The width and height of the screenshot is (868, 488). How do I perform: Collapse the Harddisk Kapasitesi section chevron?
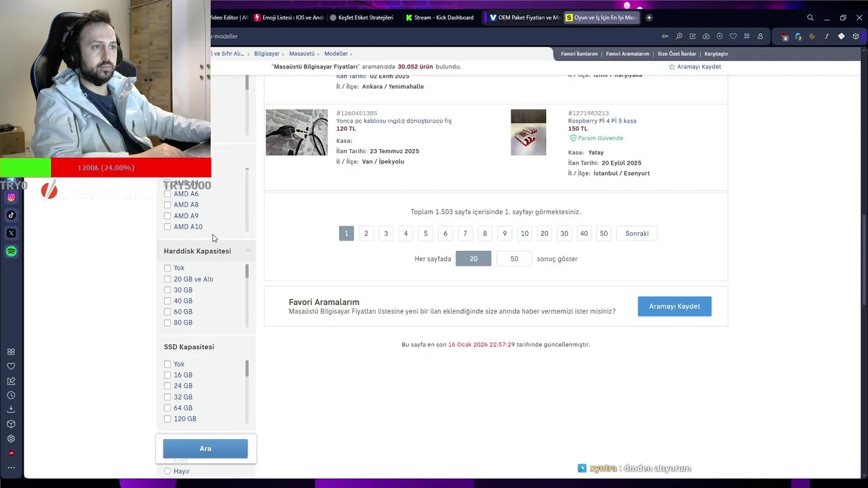point(248,251)
